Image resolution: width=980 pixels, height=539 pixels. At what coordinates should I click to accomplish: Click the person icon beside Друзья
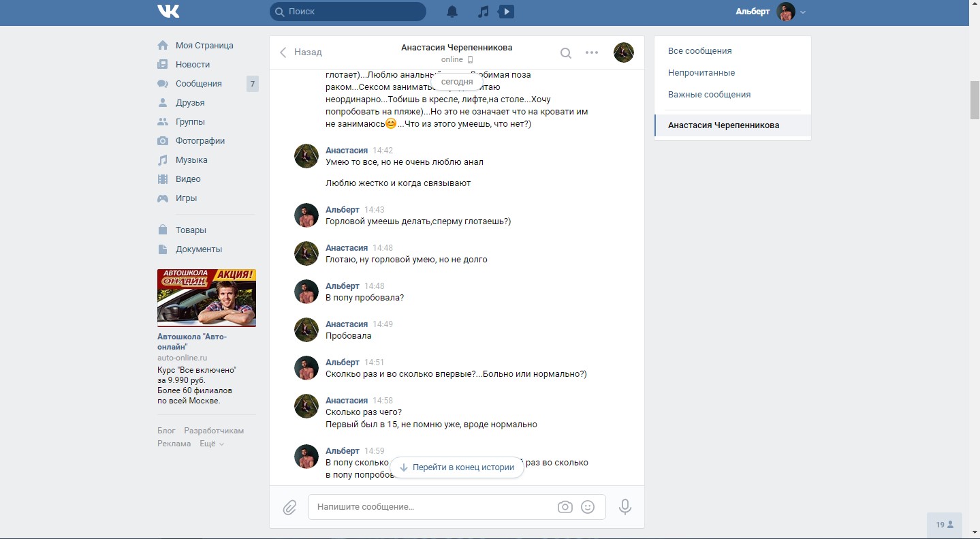tap(163, 103)
